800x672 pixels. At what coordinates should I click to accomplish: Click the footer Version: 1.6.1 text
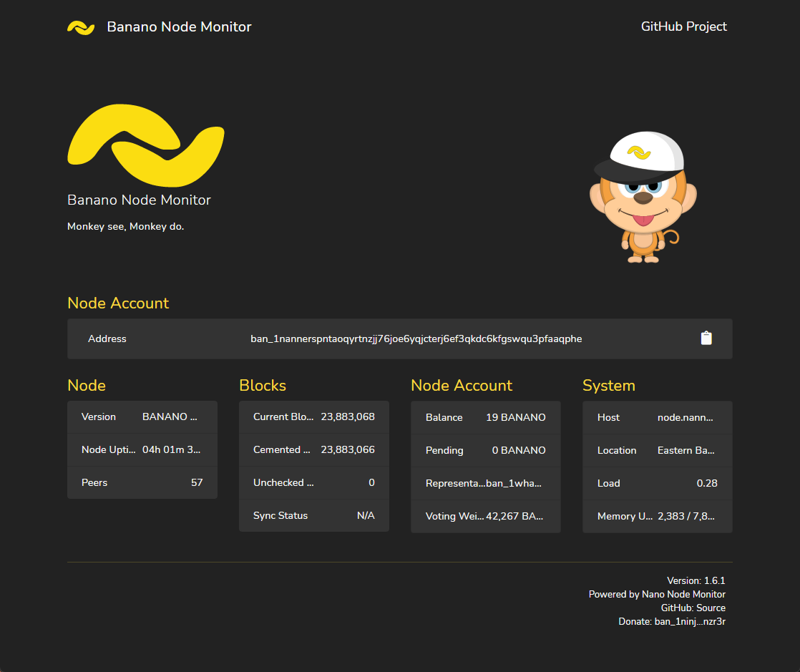pyautogui.click(x=696, y=580)
